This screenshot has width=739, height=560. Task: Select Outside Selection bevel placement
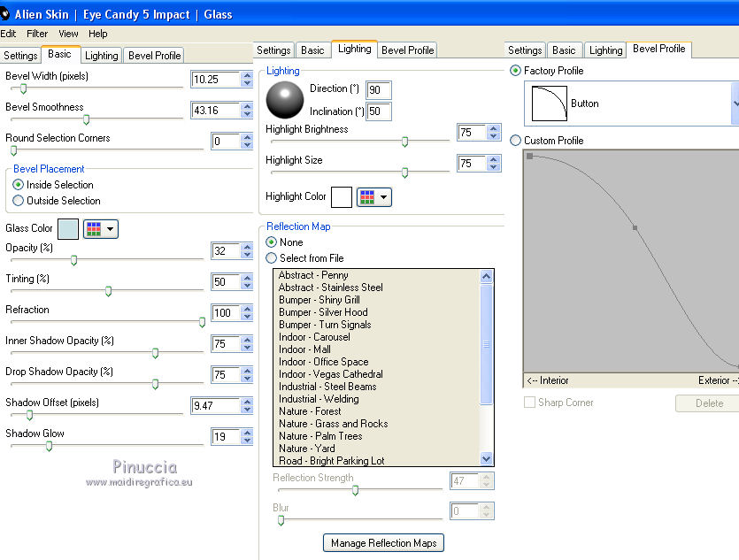19,201
